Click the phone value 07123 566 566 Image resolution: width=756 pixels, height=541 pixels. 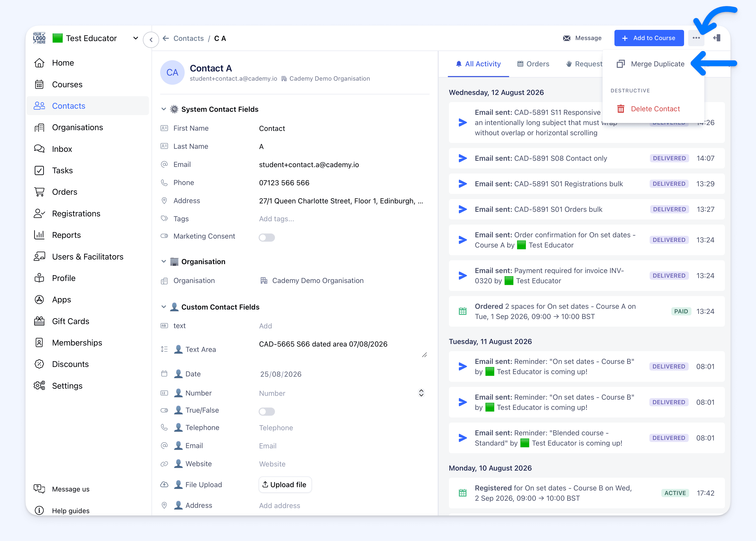coord(284,182)
